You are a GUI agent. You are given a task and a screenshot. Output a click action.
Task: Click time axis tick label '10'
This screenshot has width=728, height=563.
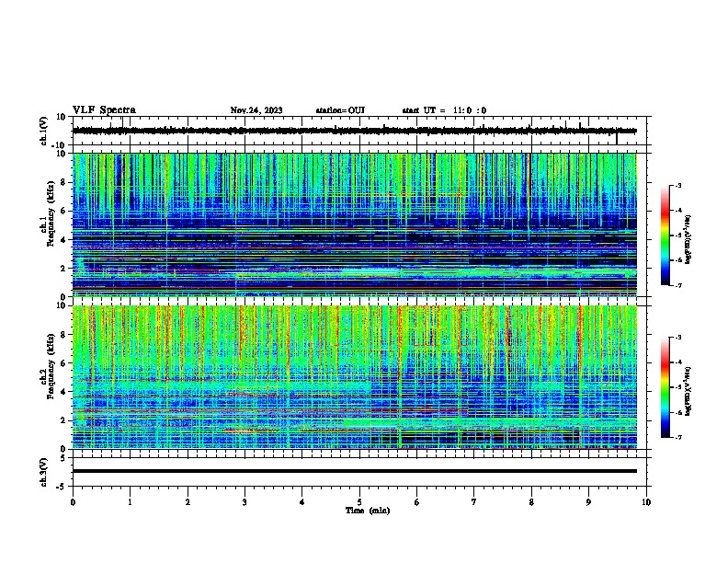tap(646, 502)
